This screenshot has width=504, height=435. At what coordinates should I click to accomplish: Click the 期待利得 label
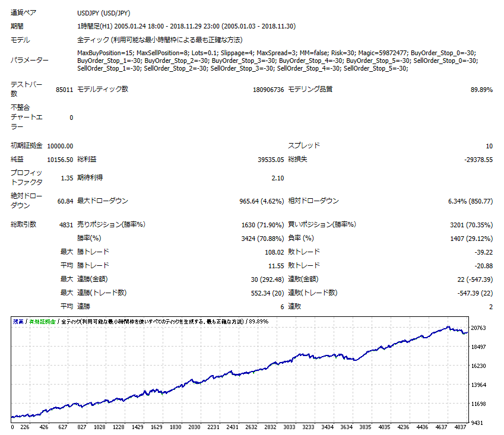tap(90, 177)
